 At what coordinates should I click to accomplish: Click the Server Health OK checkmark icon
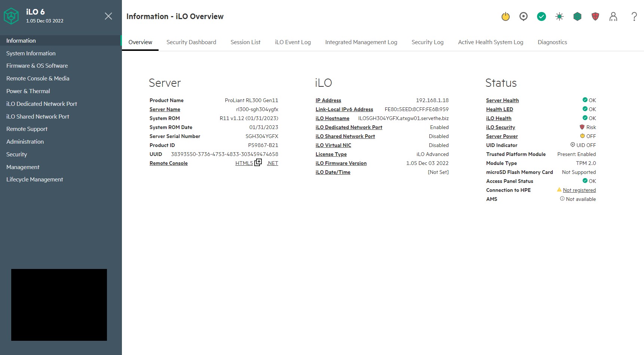coord(585,100)
